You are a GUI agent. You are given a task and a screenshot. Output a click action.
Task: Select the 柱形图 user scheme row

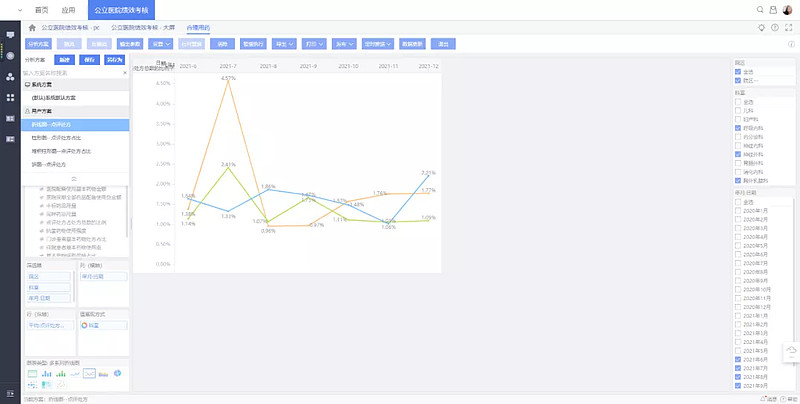pyautogui.click(x=75, y=138)
